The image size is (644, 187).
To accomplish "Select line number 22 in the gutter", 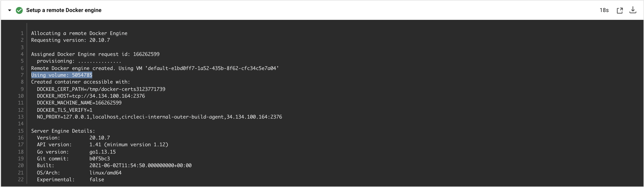I will 21,180.
